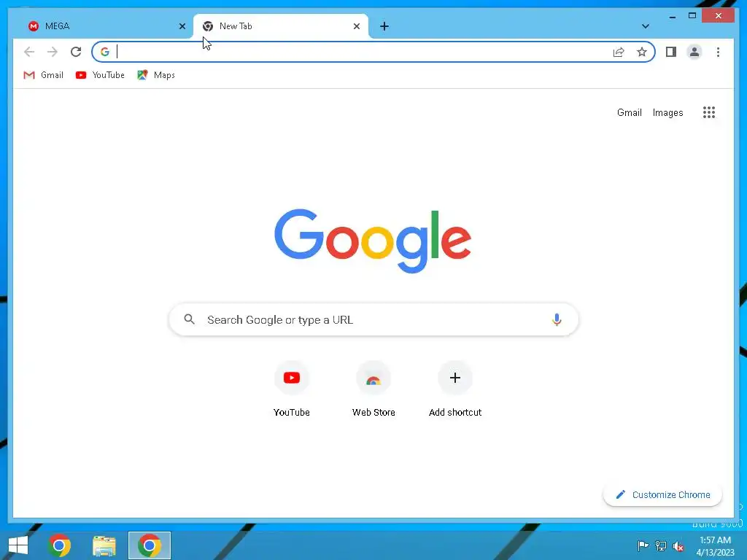Select the New Tab tab
This screenshot has height=560, width=747.
tap(280, 26)
